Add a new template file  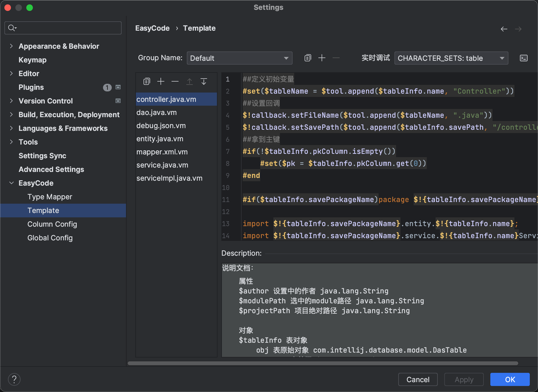[x=161, y=81]
